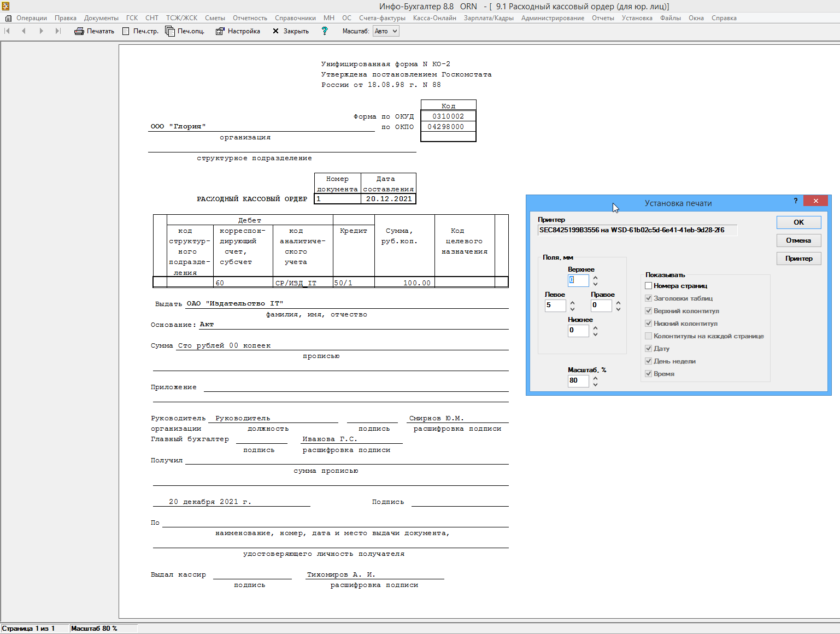Decrease the Нижнее margin value
This screenshot has height=634, width=840.
(x=595, y=334)
